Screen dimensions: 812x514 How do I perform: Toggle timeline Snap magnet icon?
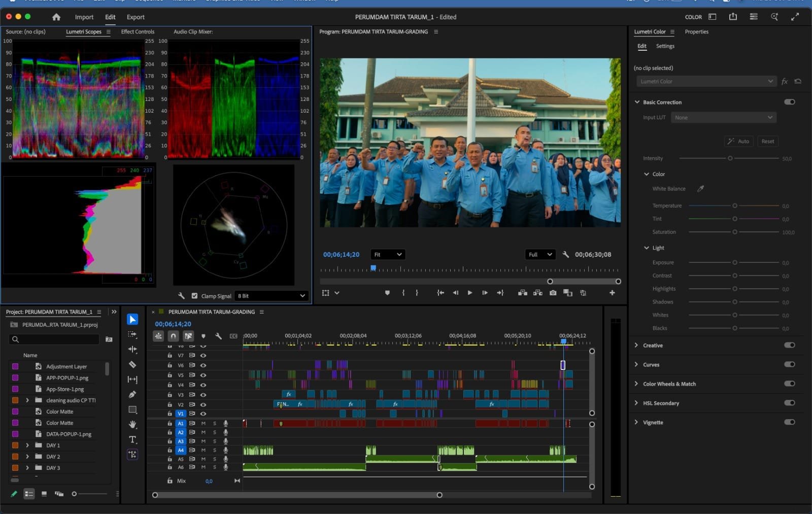tap(174, 336)
